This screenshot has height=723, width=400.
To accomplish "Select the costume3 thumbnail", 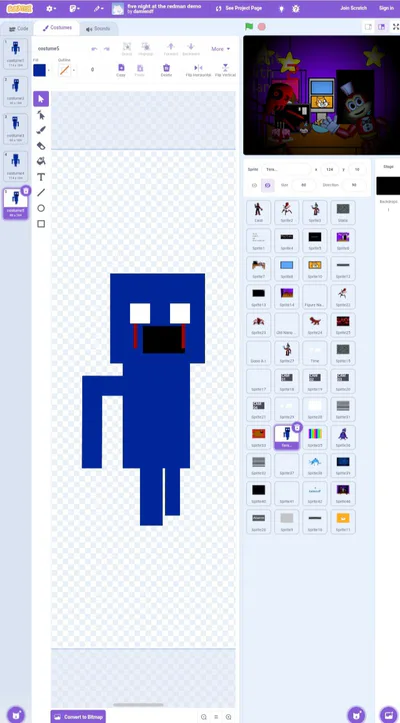I will (16, 129).
